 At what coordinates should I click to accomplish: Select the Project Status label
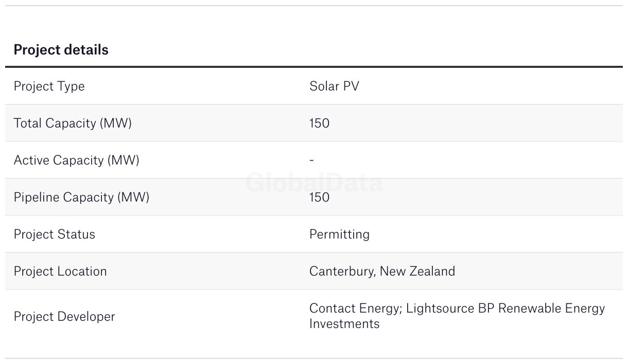click(54, 234)
